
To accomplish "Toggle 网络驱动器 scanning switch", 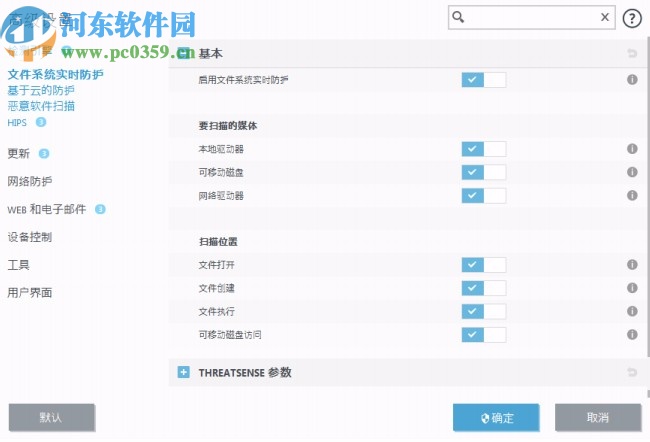I will tap(484, 195).
